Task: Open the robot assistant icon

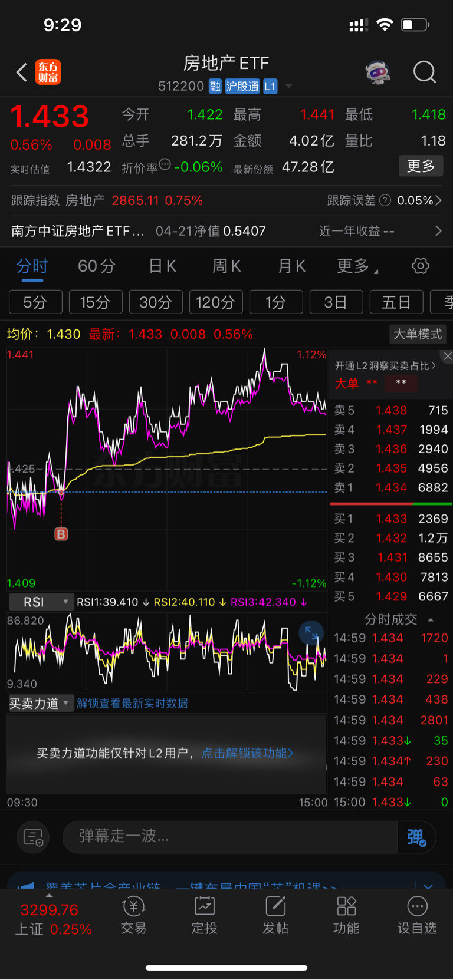Action: point(378,72)
